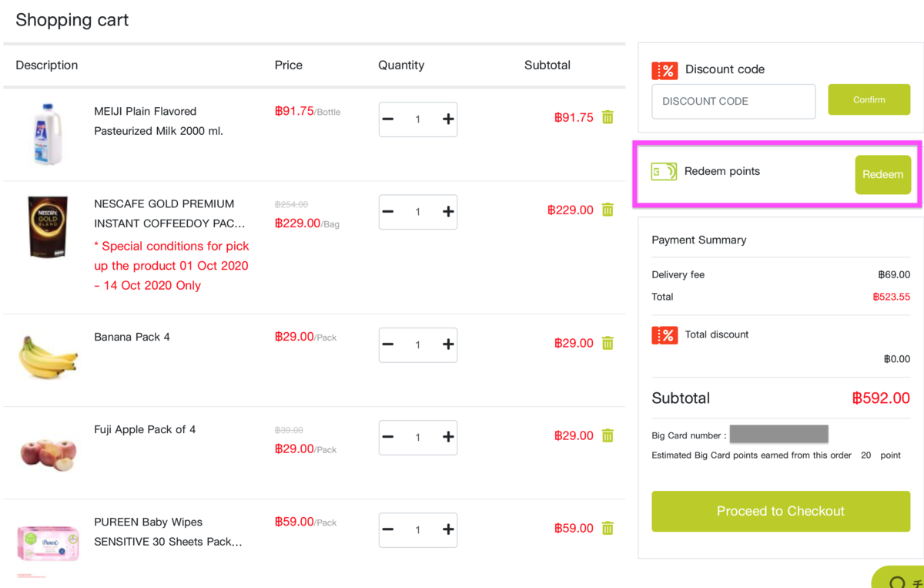924x588 pixels.
Task: Proceed to Checkout
Action: 781,511
